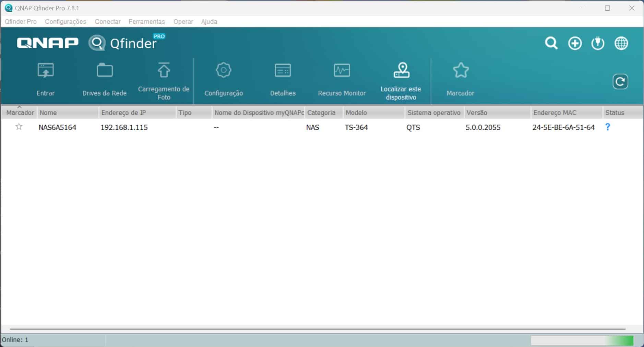Open the globe language icon
Image resolution: width=644 pixels, height=347 pixels.
click(621, 44)
